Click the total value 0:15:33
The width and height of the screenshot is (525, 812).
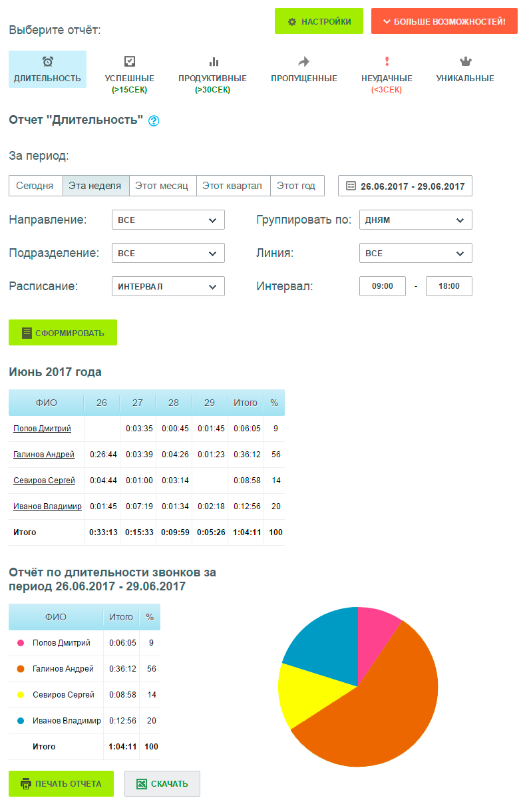click(x=139, y=532)
